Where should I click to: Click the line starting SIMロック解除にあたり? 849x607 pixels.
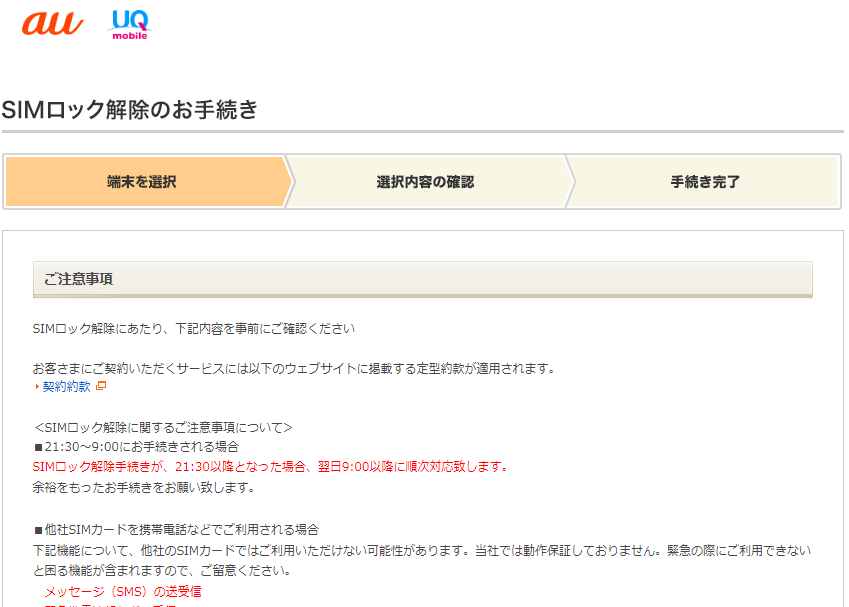[x=194, y=328]
